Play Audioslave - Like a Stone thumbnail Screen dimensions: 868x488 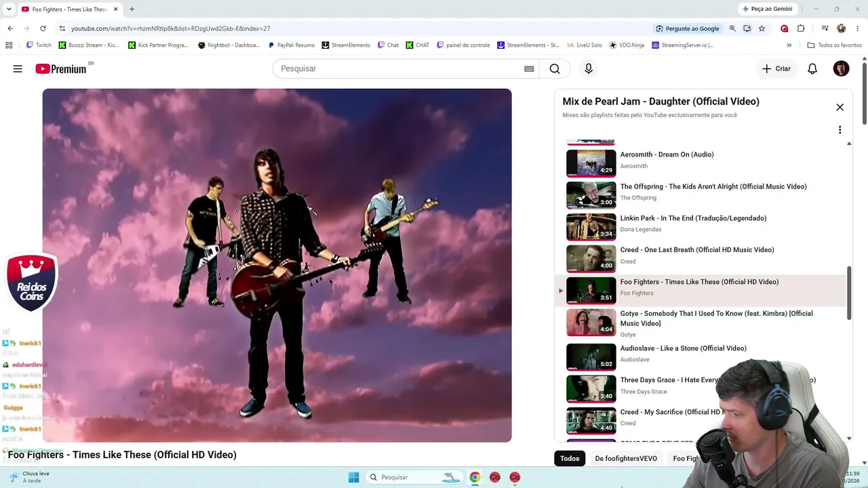[591, 357]
